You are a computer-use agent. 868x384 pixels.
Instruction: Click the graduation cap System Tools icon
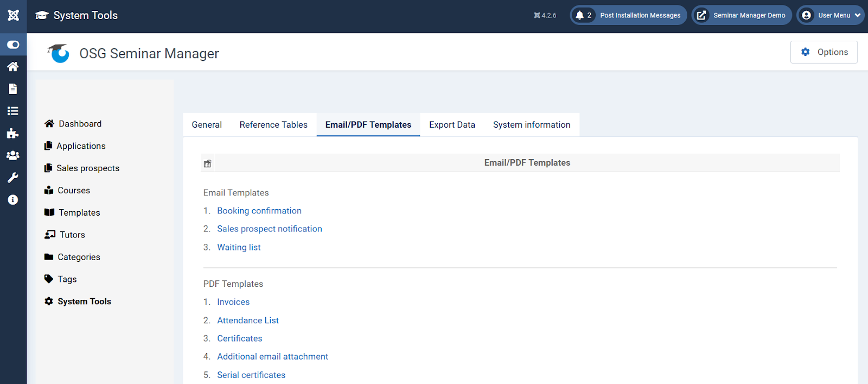(x=42, y=15)
